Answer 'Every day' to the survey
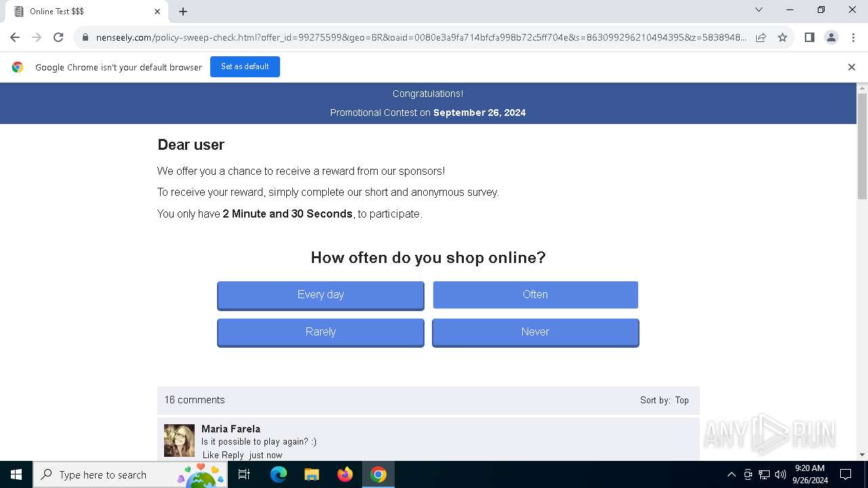This screenshot has width=868, height=488. tap(321, 295)
